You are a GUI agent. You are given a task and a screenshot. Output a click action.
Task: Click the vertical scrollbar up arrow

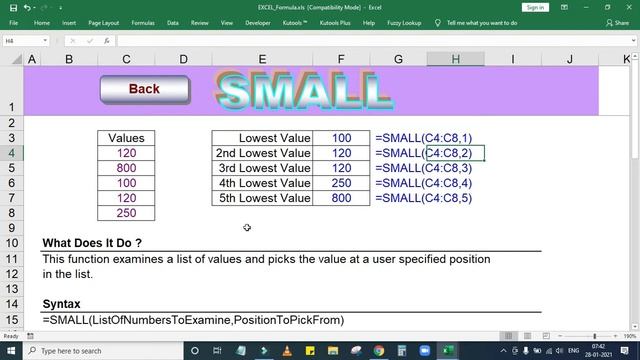635,56
